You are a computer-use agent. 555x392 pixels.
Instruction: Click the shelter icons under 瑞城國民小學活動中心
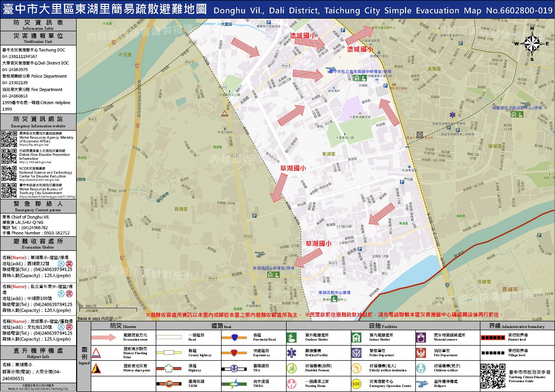pos(517,114)
